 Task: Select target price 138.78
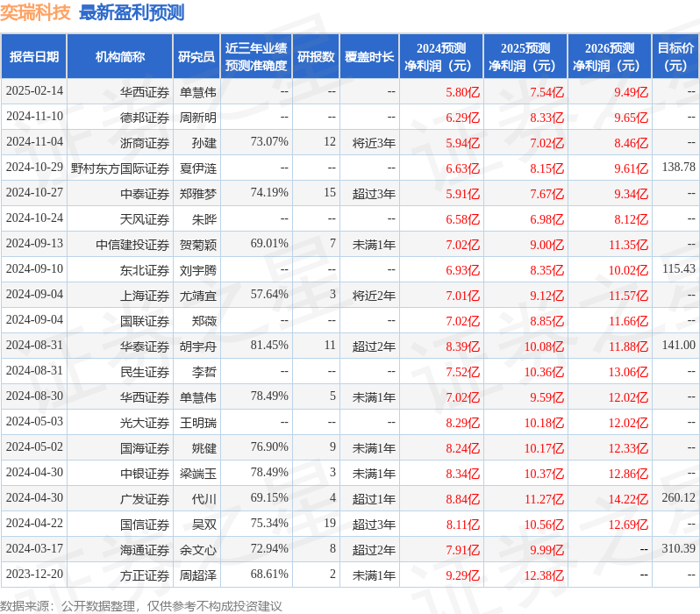coord(679,168)
